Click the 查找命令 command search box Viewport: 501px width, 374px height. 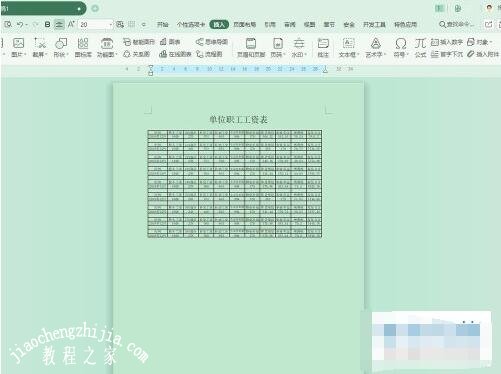pyautogui.click(x=456, y=24)
